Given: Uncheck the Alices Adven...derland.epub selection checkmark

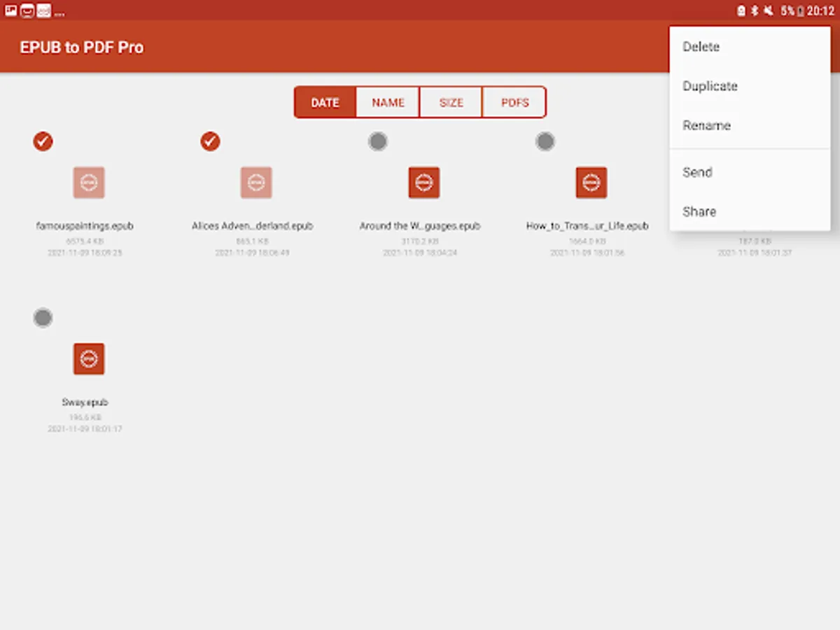Looking at the screenshot, I should (x=210, y=141).
